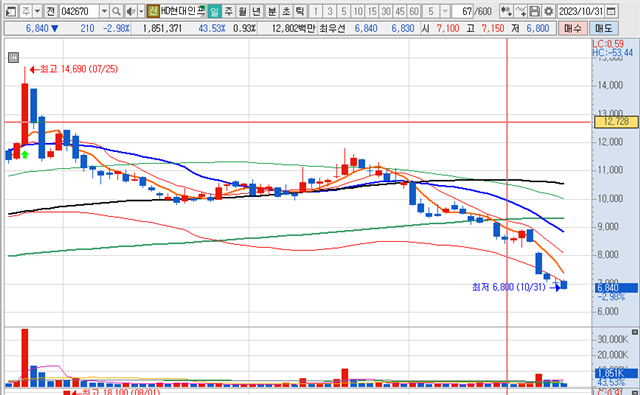
Task: Open chart settings gear icon
Action: [549, 11]
